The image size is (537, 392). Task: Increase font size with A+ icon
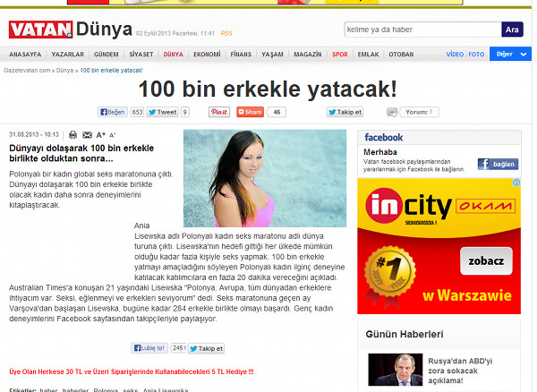100,135
